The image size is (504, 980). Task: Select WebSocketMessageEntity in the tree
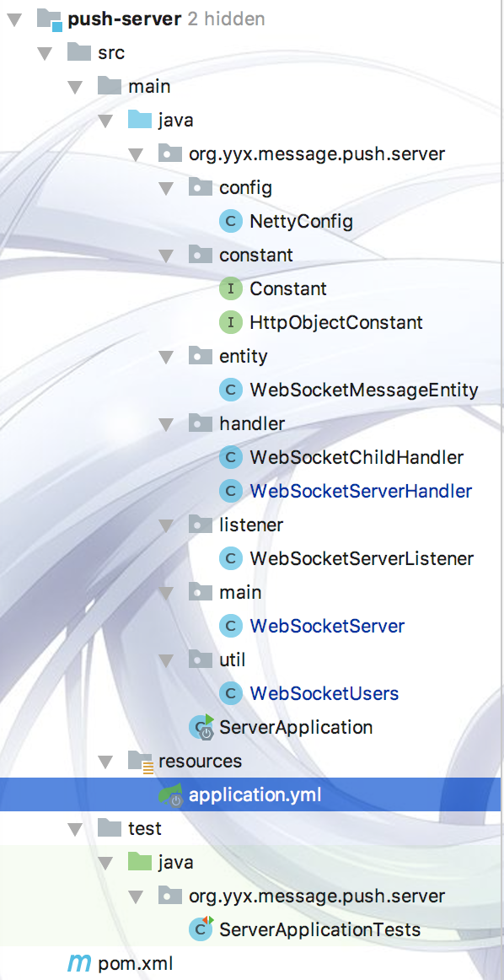tap(364, 390)
